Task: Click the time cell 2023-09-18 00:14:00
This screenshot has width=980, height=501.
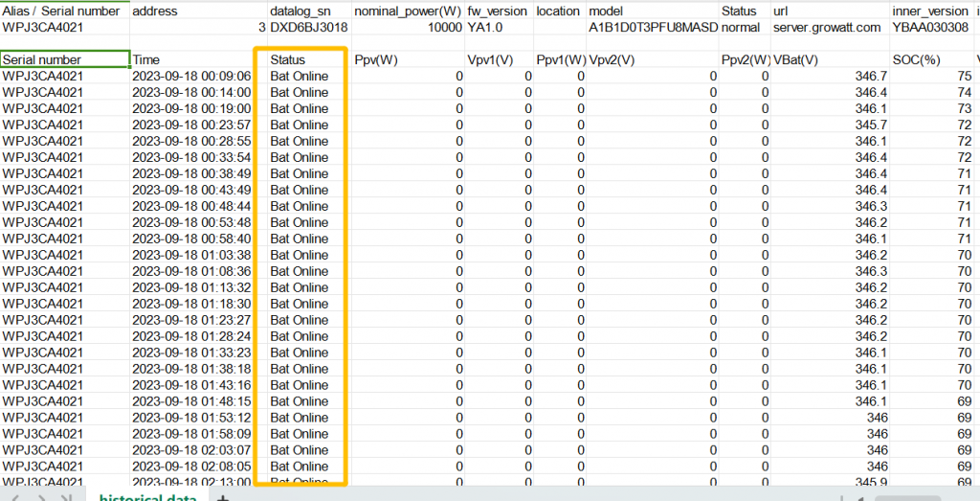Action: coord(198,93)
